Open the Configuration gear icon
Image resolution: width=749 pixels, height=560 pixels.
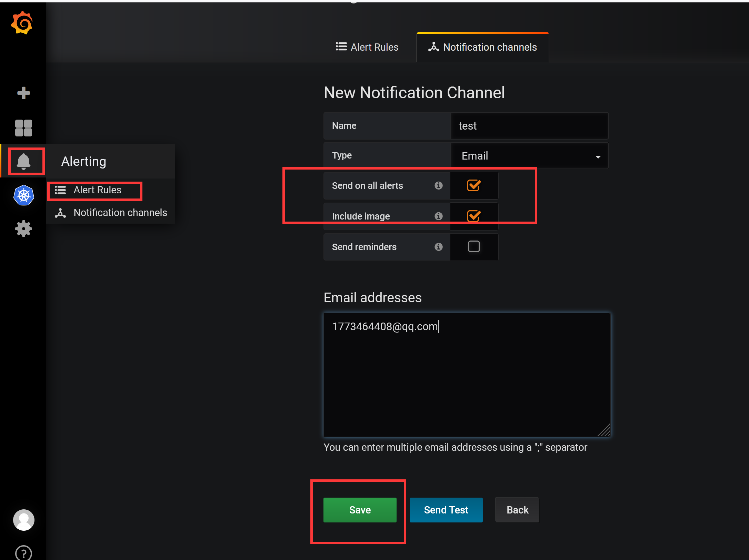point(23,229)
